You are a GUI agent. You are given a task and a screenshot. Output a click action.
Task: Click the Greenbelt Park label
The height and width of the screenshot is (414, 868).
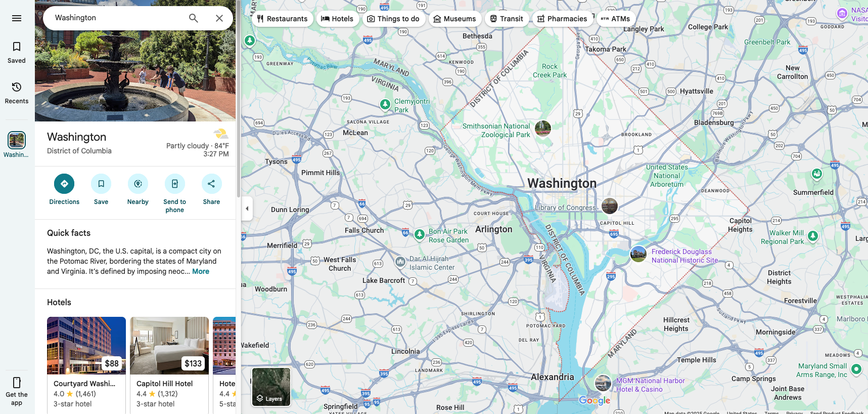[767, 42]
